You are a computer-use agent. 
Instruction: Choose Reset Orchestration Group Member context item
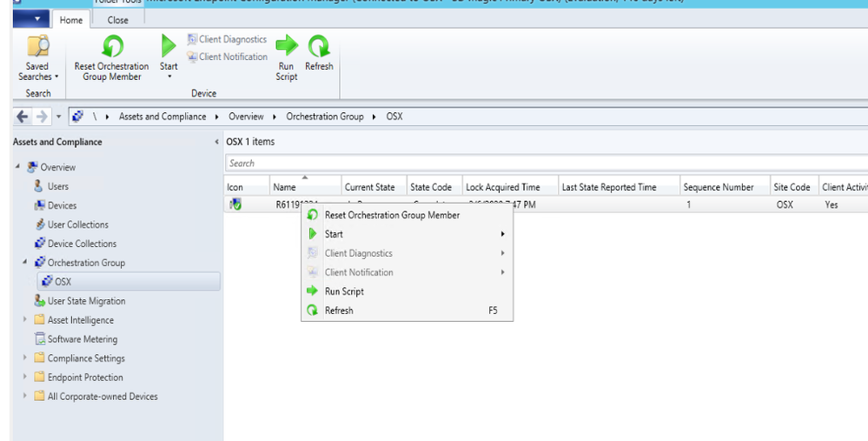pos(407,215)
